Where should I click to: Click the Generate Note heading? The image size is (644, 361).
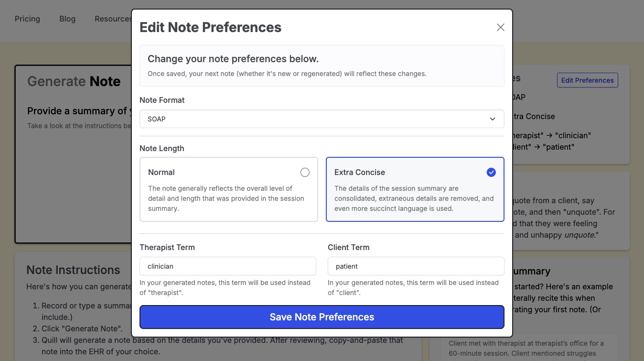click(x=74, y=81)
